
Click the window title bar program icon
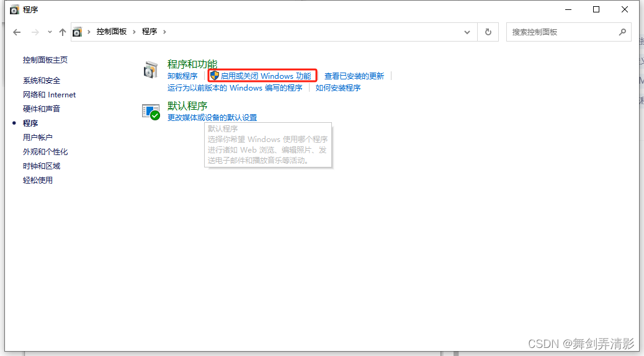pos(14,9)
